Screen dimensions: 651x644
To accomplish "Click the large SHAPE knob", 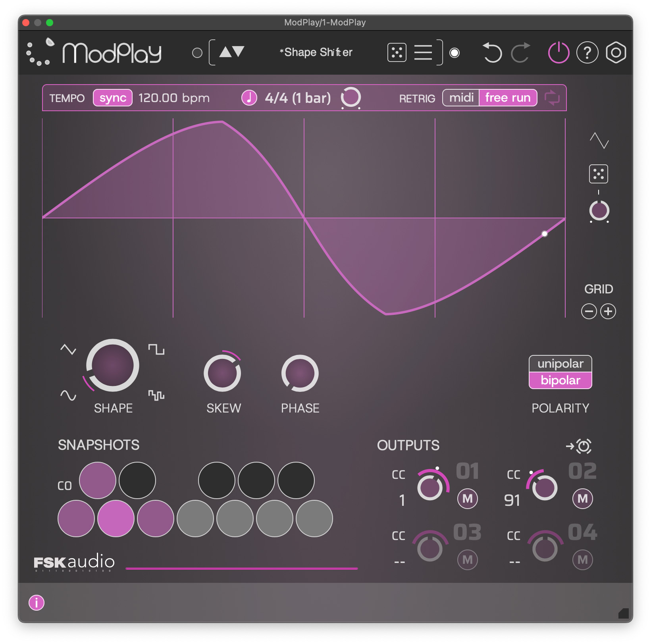I will coord(113,365).
